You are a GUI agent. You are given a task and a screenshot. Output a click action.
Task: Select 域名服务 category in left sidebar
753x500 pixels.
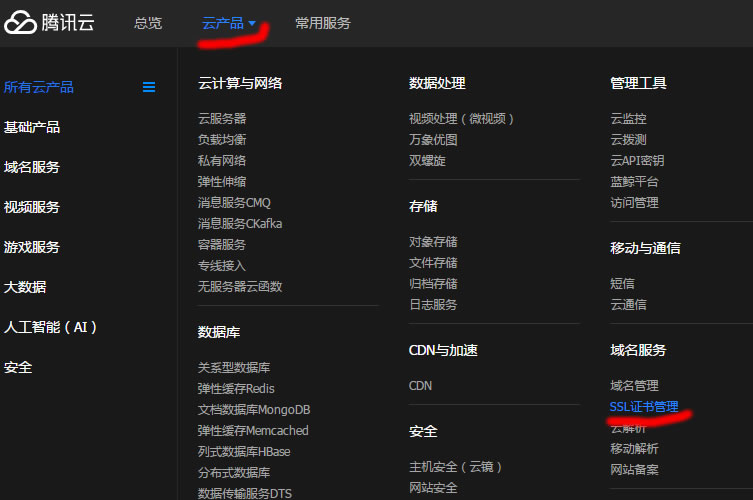(32, 167)
